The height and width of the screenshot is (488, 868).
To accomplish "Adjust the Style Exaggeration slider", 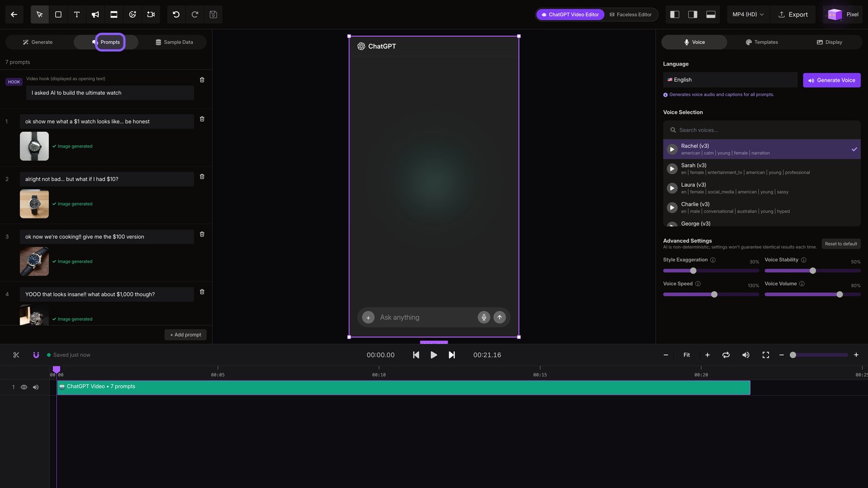I will point(711,271).
